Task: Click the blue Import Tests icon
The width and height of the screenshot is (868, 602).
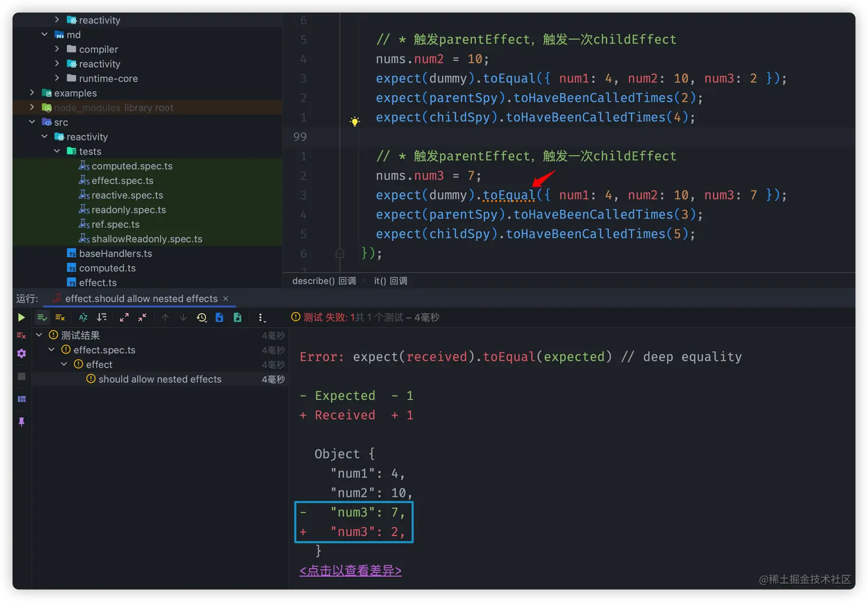Action: coord(219,317)
